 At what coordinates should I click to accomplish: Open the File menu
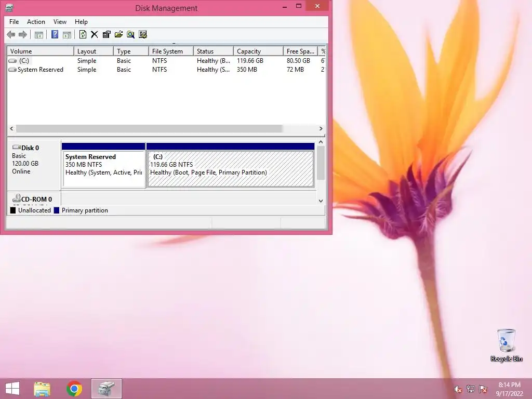coord(14,22)
